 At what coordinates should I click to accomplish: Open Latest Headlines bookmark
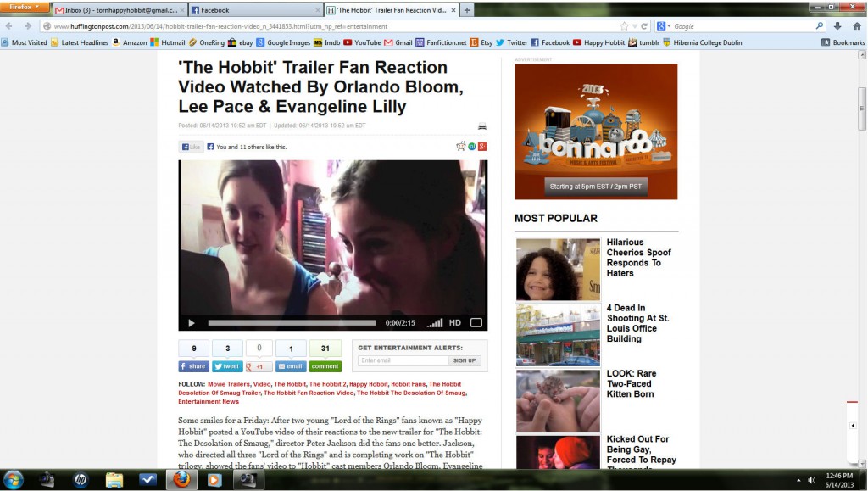click(80, 42)
